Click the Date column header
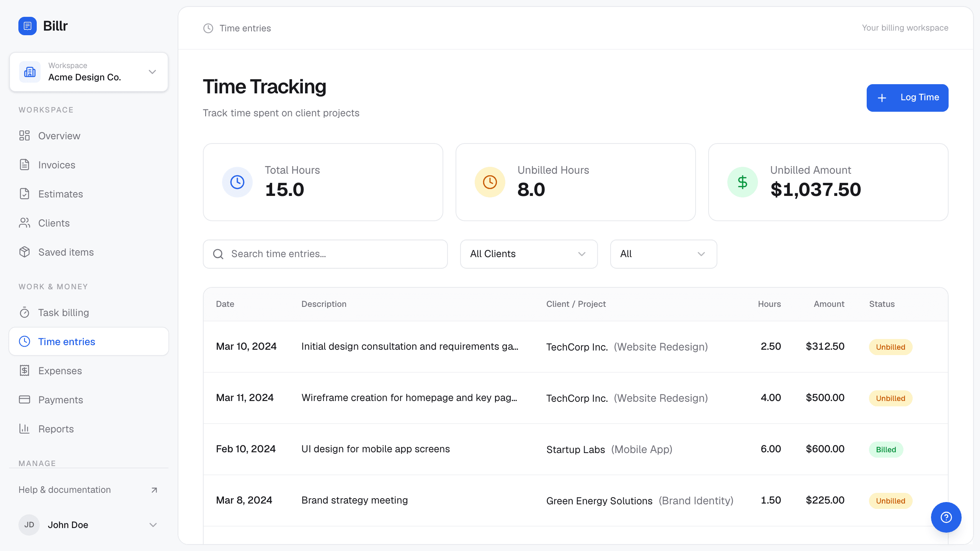 [x=225, y=304]
